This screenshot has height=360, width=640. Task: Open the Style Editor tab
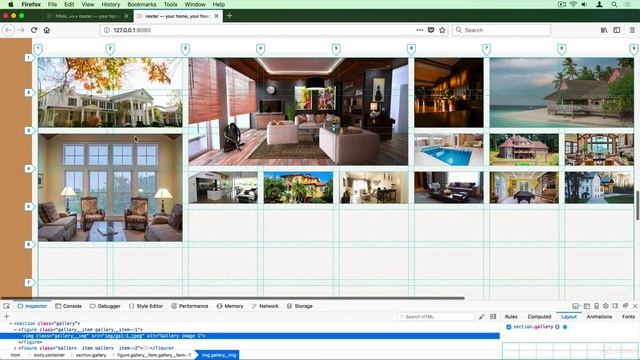coord(146,306)
